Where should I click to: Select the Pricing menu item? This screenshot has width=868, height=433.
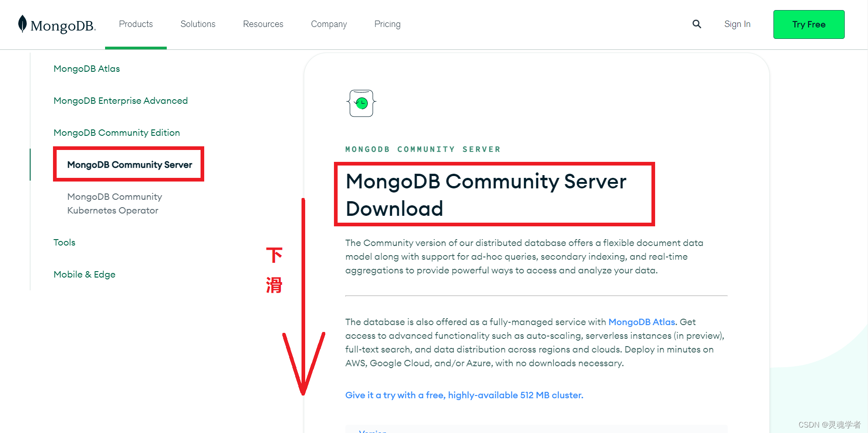[x=387, y=24]
